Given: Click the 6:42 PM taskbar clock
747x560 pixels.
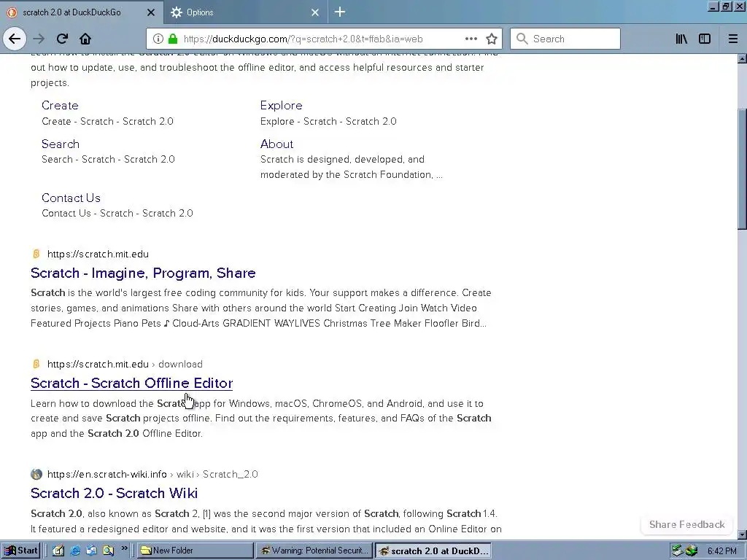Looking at the screenshot, I should pos(721,551).
